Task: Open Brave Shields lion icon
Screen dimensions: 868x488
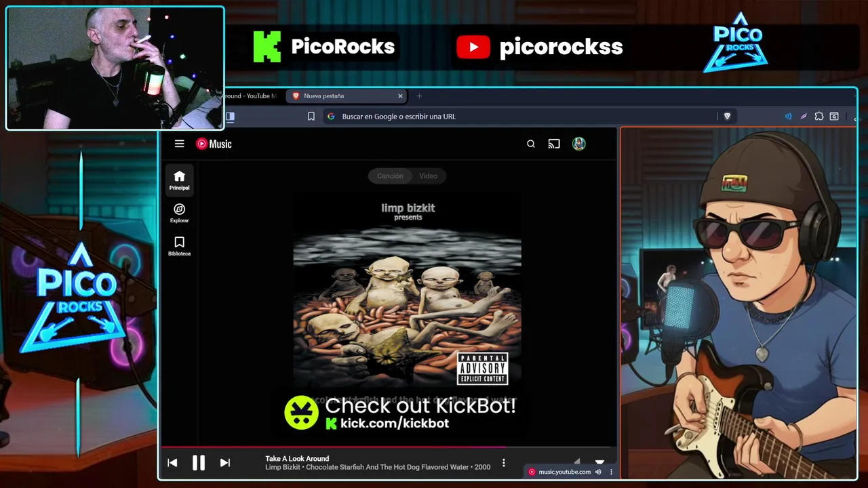Action: [727, 117]
